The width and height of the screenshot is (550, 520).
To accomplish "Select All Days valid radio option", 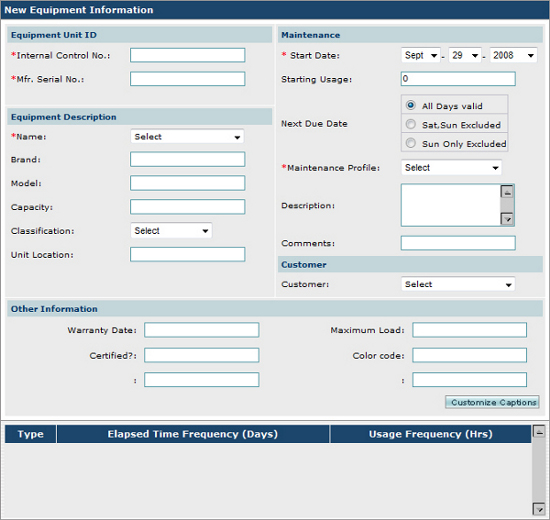I will [x=411, y=105].
